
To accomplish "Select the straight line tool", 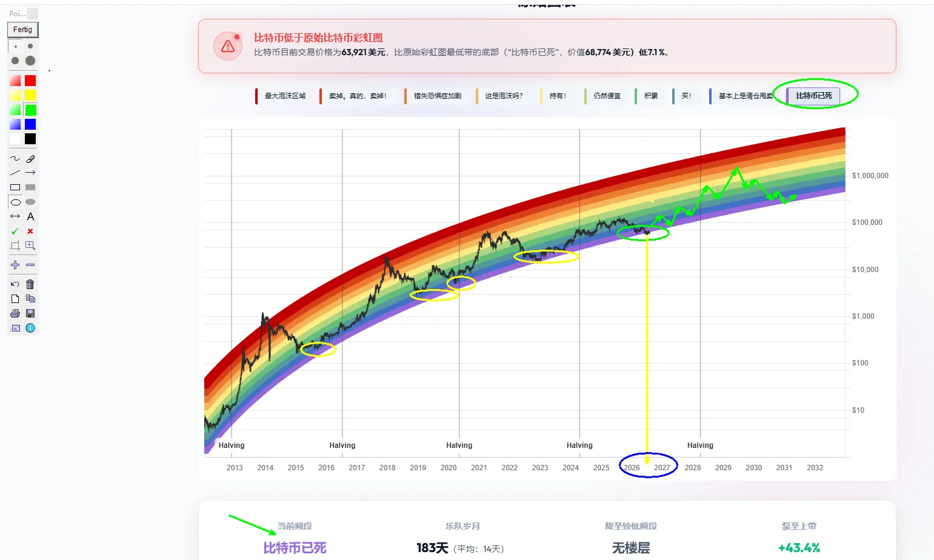I will [x=15, y=173].
